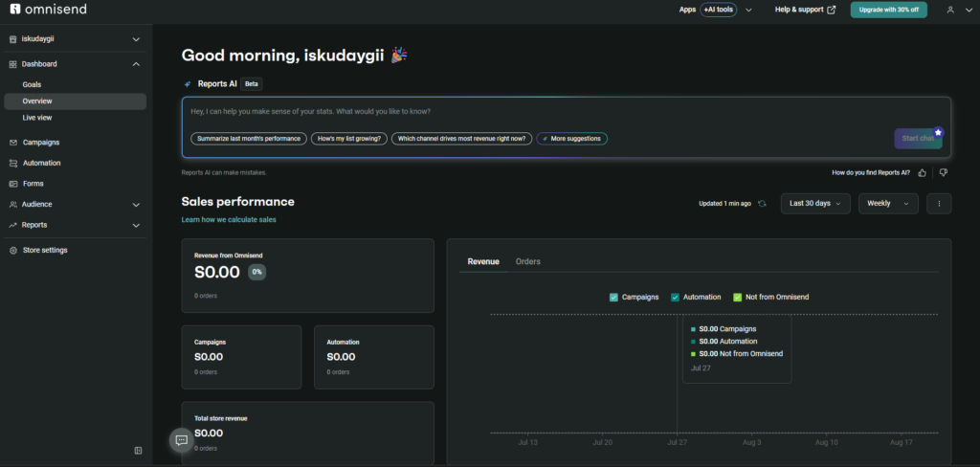
Task: Select Overview in the sidebar
Action: click(75, 101)
